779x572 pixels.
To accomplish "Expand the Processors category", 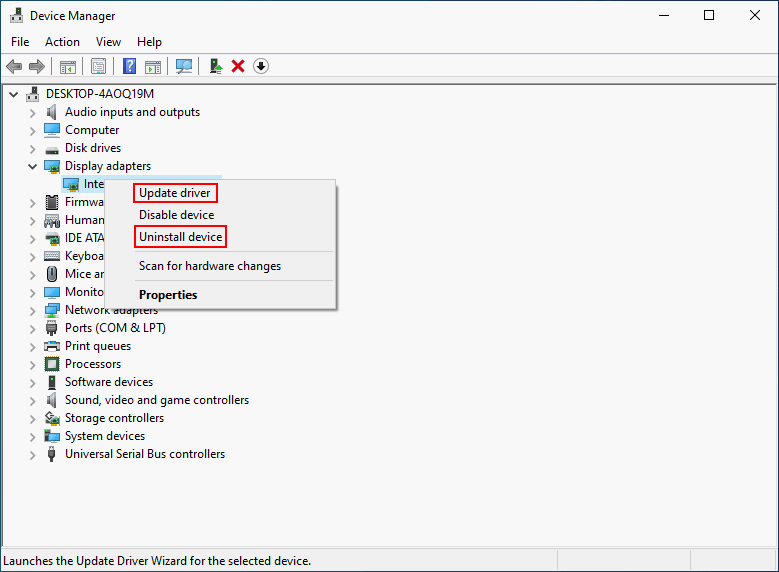I will point(32,365).
